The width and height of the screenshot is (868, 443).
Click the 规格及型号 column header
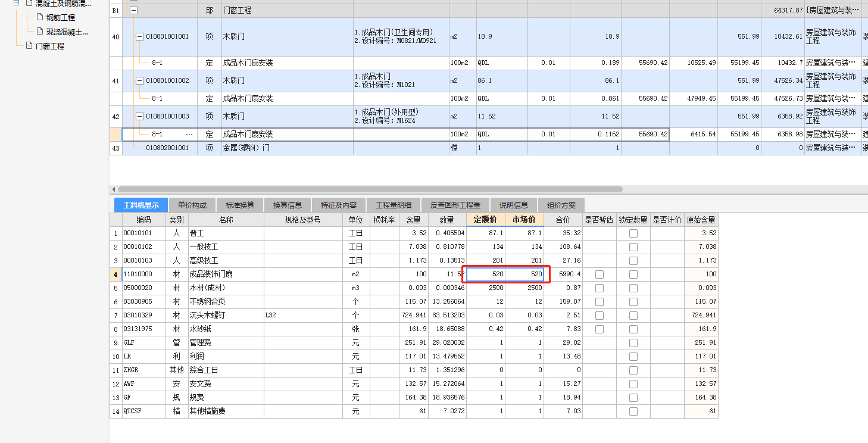(x=303, y=220)
